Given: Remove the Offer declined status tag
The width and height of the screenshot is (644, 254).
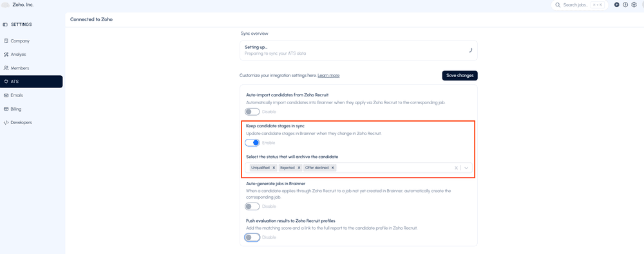Looking at the screenshot, I should [x=333, y=168].
